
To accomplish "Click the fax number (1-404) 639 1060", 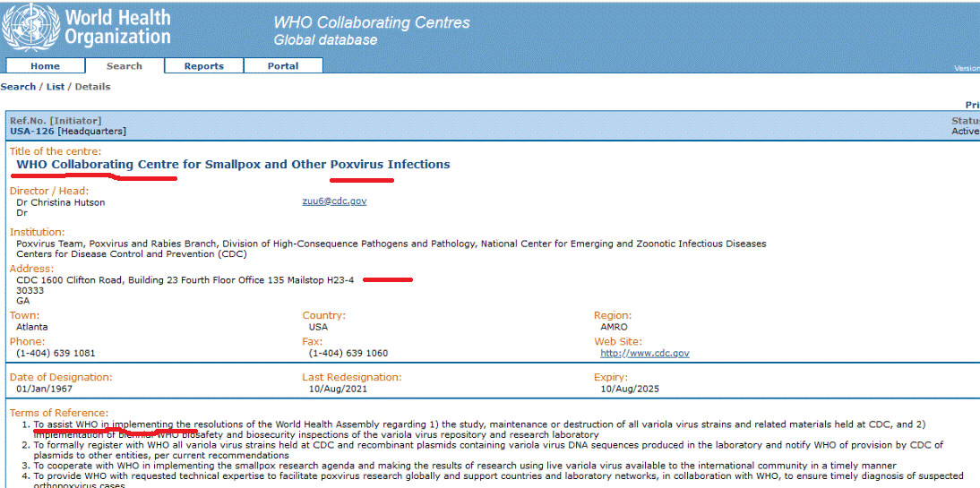I will (348, 354).
